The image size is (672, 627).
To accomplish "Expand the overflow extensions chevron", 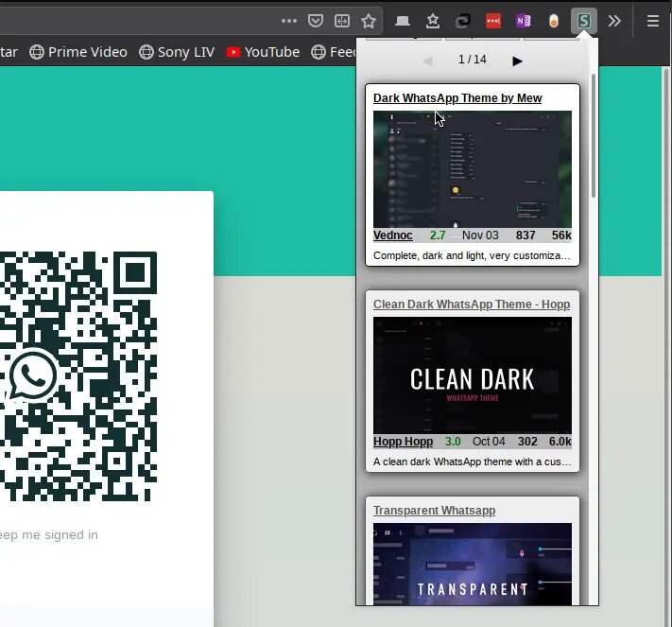I will (614, 20).
